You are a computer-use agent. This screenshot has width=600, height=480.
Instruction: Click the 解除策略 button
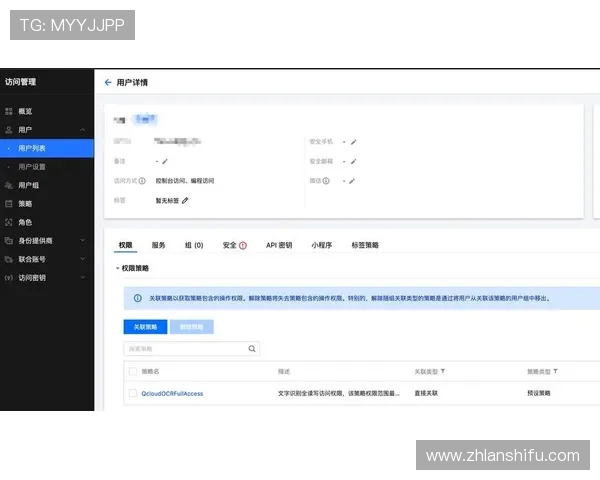pos(192,327)
